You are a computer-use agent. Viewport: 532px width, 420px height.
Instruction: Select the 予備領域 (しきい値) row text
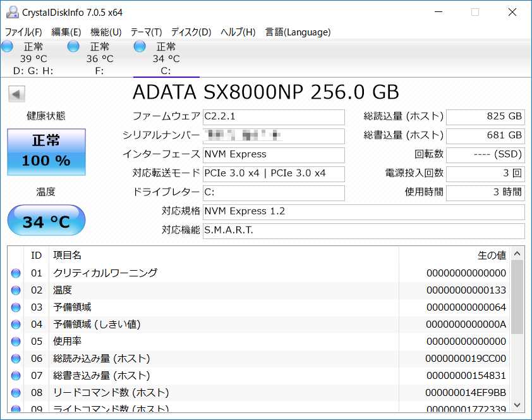97,324
